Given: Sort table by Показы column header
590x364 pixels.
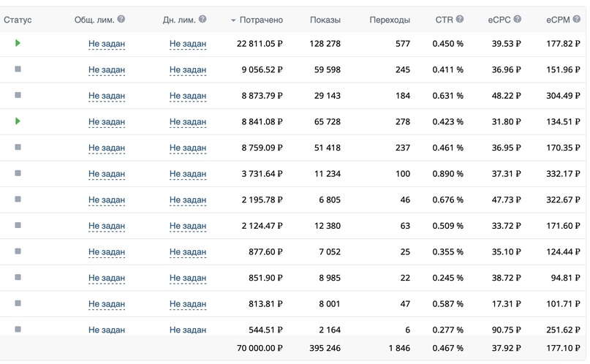Looking at the screenshot, I should 325,20.
